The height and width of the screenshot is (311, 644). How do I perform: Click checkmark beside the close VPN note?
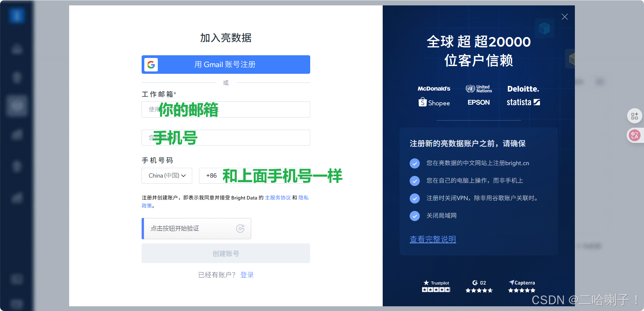tap(415, 198)
